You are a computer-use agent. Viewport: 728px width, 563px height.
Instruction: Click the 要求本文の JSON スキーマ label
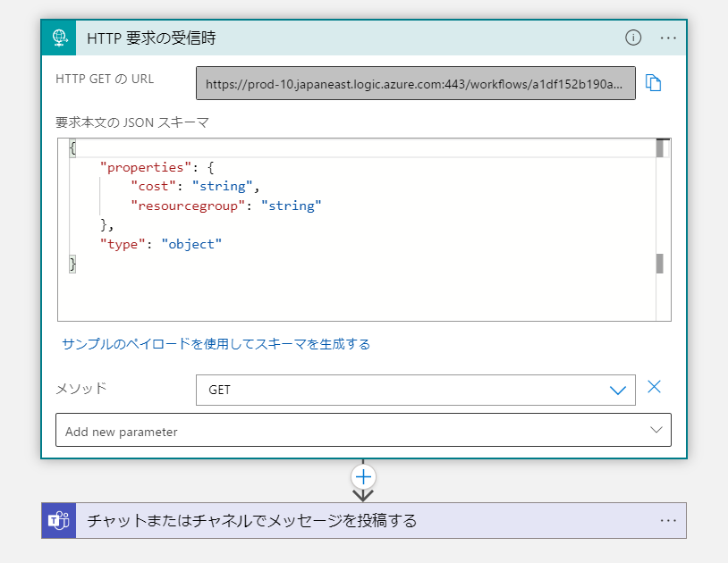tap(132, 122)
